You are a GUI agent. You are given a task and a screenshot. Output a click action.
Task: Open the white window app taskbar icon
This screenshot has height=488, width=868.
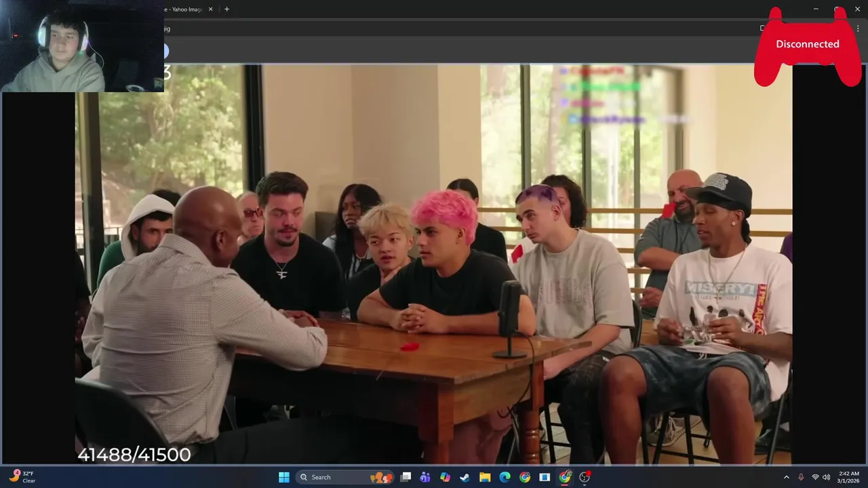click(x=545, y=477)
